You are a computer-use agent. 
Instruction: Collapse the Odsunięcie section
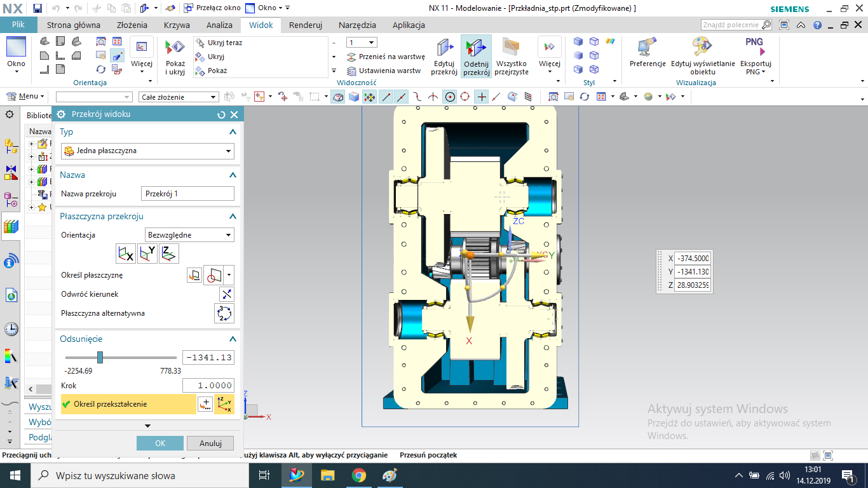coord(233,339)
